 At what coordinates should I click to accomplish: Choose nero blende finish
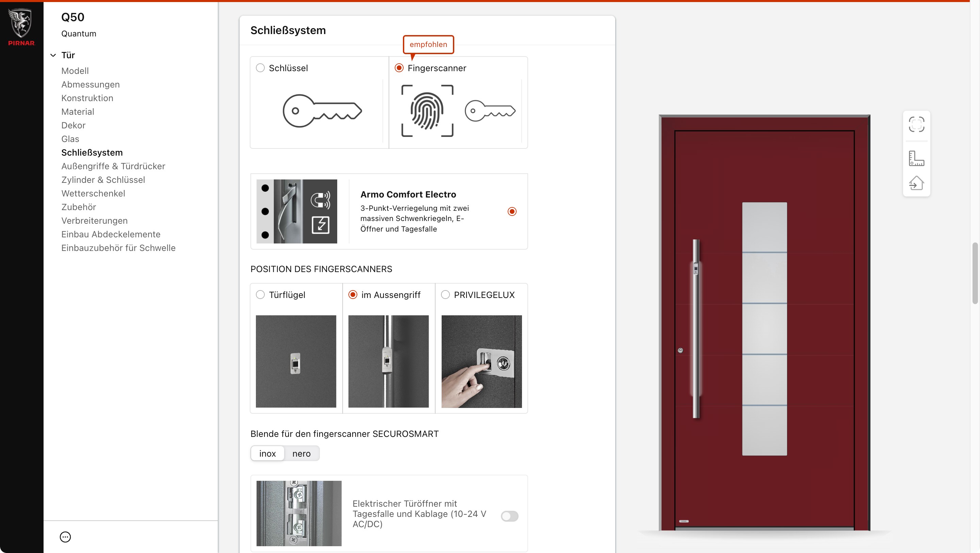[x=301, y=453]
